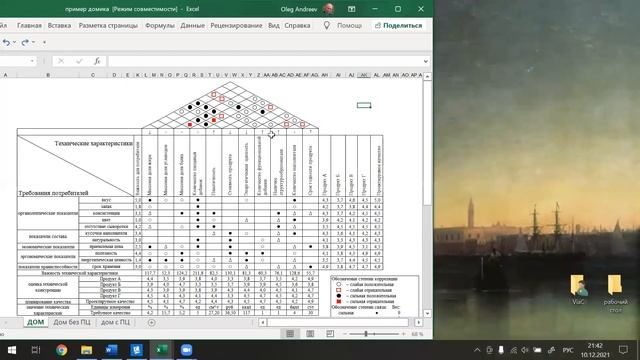Image resolution: width=640 pixels, height=360 pixels.
Task: Click the zoom out minus button
Action: [x=345, y=334]
